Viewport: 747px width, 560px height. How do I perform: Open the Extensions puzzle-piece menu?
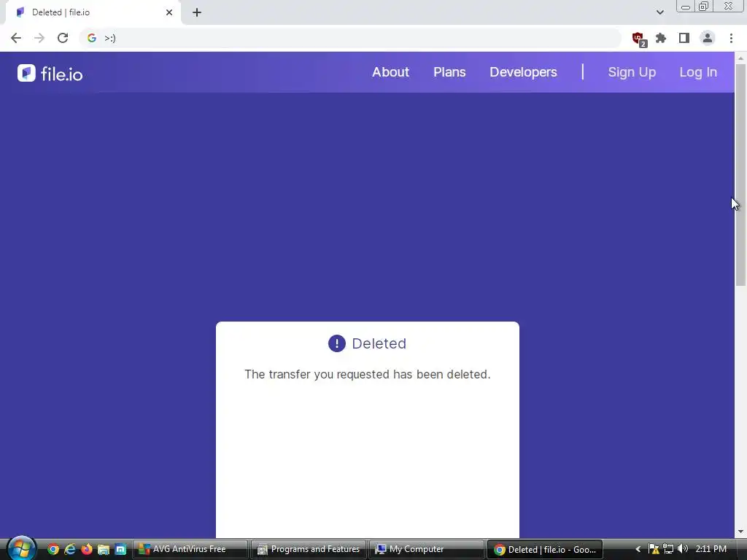[x=661, y=38]
